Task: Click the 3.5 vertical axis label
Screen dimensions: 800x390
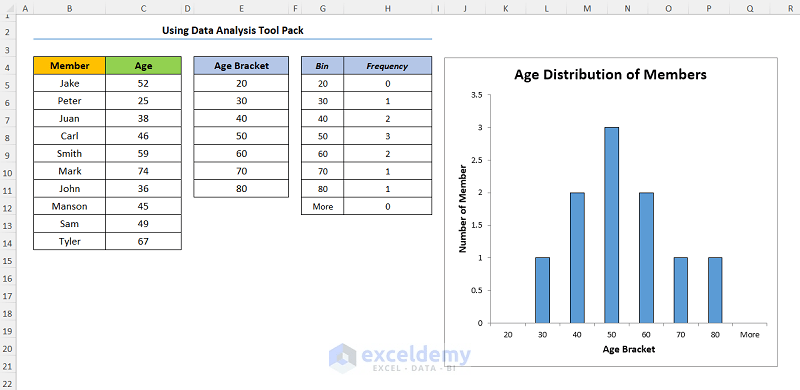Action: pos(477,95)
